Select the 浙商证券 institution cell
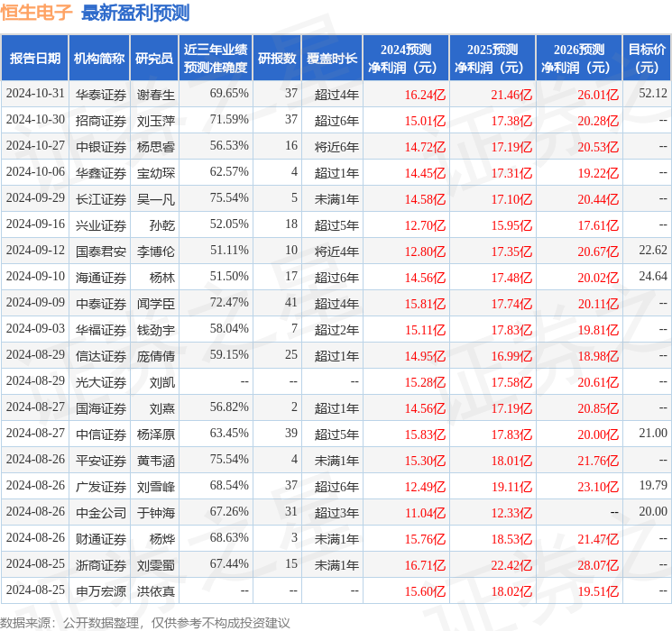 [101, 564]
